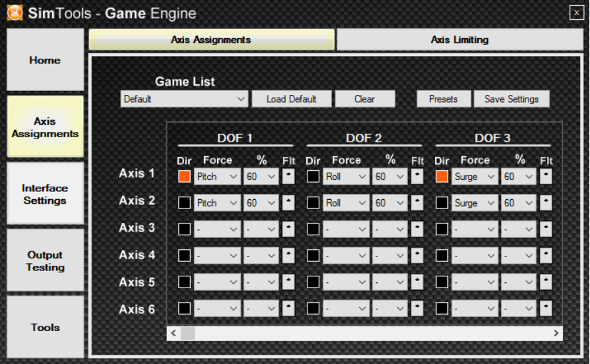Image resolution: width=590 pixels, height=364 pixels.
Task: Open Axis 3 DOF 1 filter button
Action: 288,229
